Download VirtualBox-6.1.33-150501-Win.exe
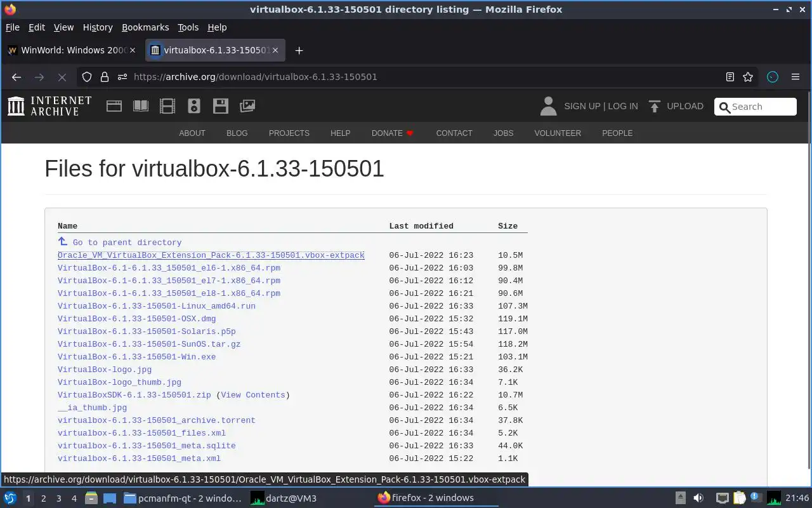Viewport: 812px width, 508px height. (136, 357)
